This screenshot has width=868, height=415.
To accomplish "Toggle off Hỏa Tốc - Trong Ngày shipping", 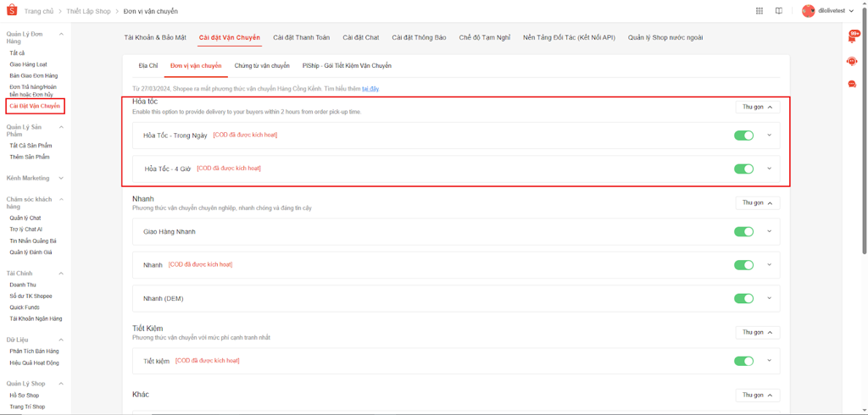I will tap(743, 136).
